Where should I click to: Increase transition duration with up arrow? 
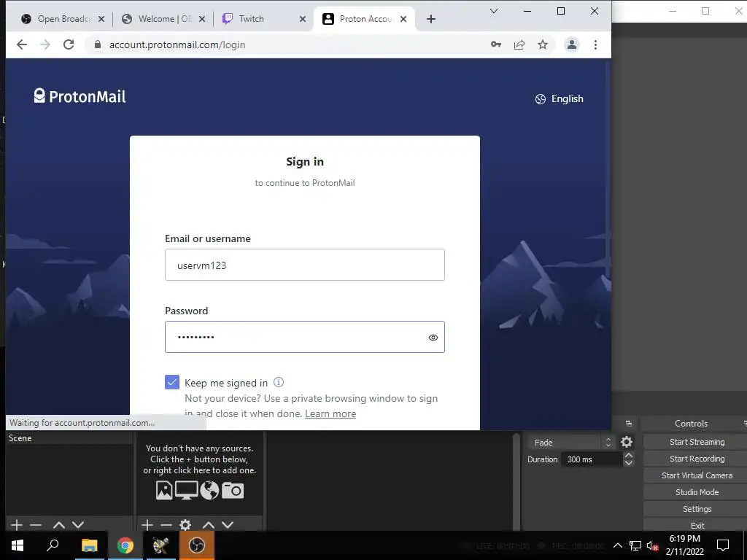[x=629, y=456]
